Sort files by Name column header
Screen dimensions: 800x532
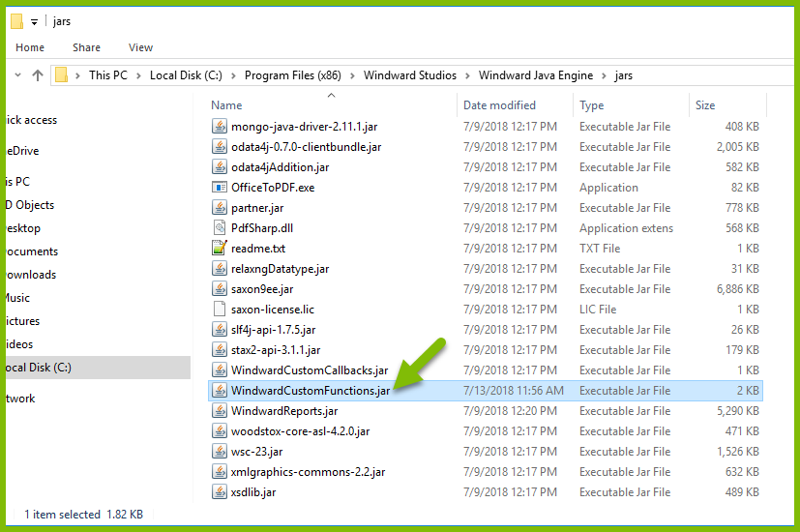(x=226, y=105)
